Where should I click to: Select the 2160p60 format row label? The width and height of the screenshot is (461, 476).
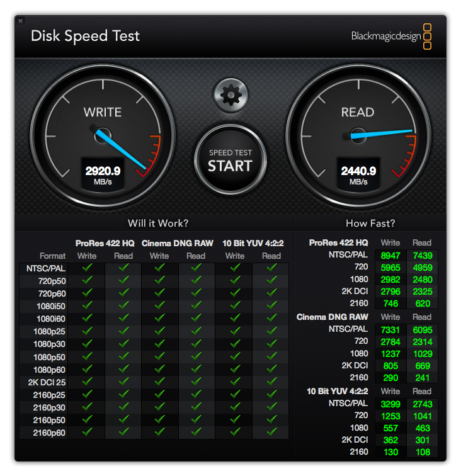coord(49,433)
